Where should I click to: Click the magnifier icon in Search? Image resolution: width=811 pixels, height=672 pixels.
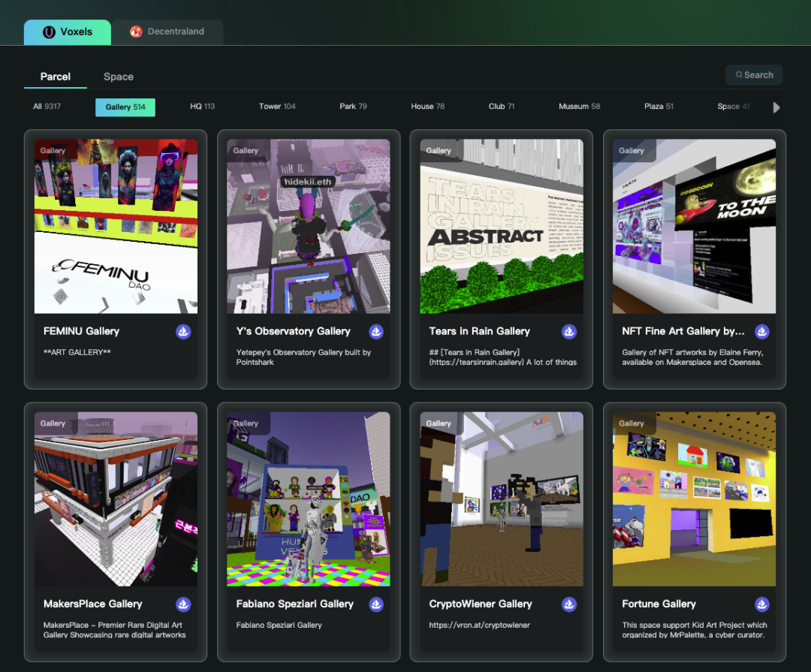(x=739, y=74)
